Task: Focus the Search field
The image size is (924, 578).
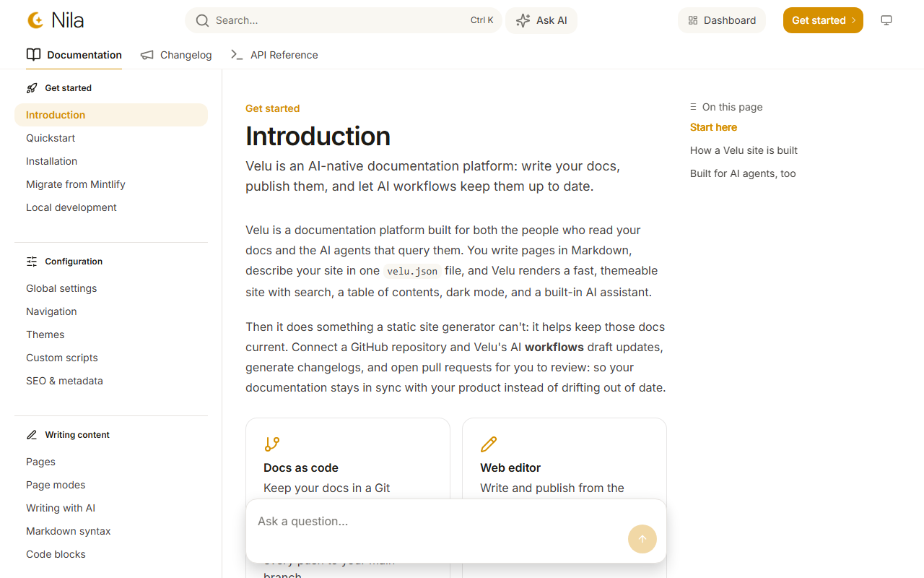Action: [x=344, y=20]
